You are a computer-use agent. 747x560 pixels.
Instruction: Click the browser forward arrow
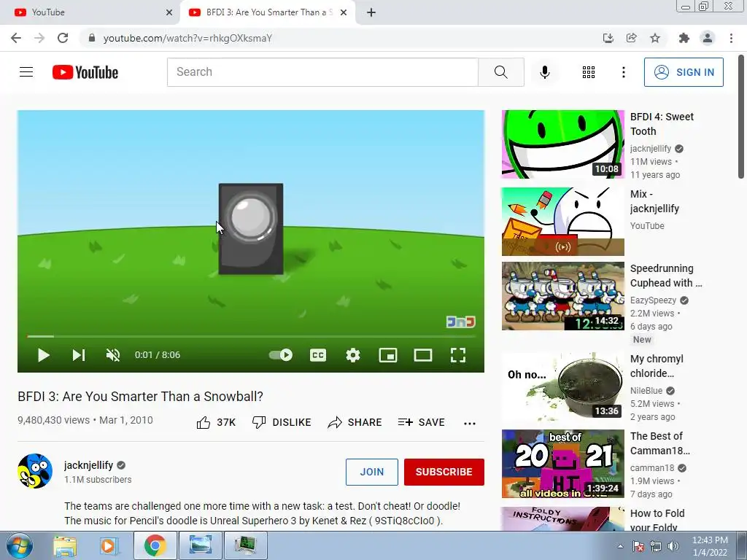(x=39, y=38)
